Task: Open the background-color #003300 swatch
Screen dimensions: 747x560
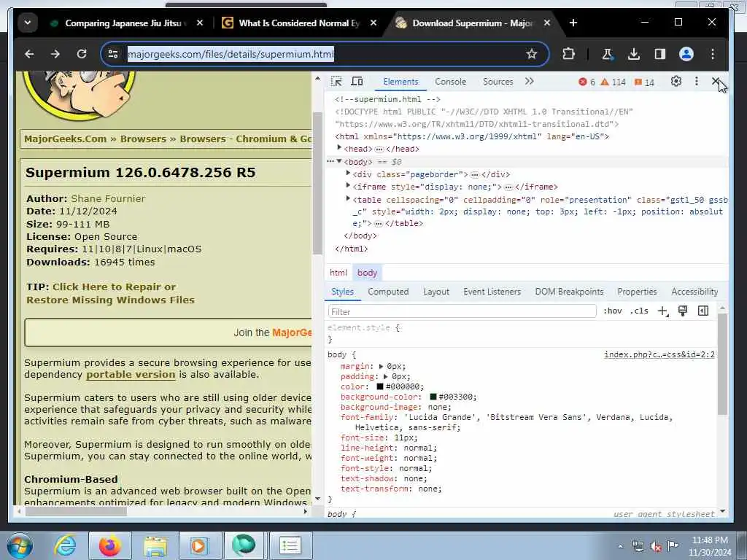Action: (433, 397)
